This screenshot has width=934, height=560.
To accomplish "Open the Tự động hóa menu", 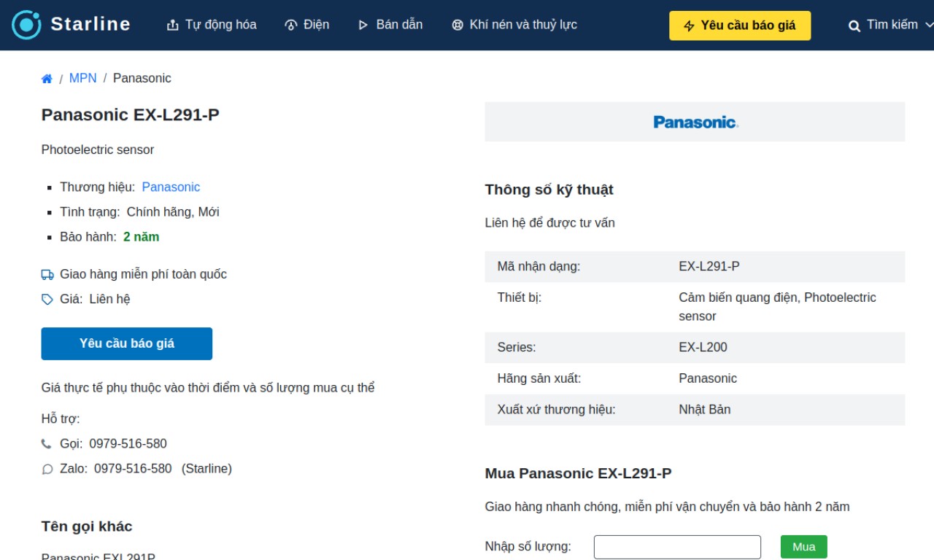I will (212, 25).
